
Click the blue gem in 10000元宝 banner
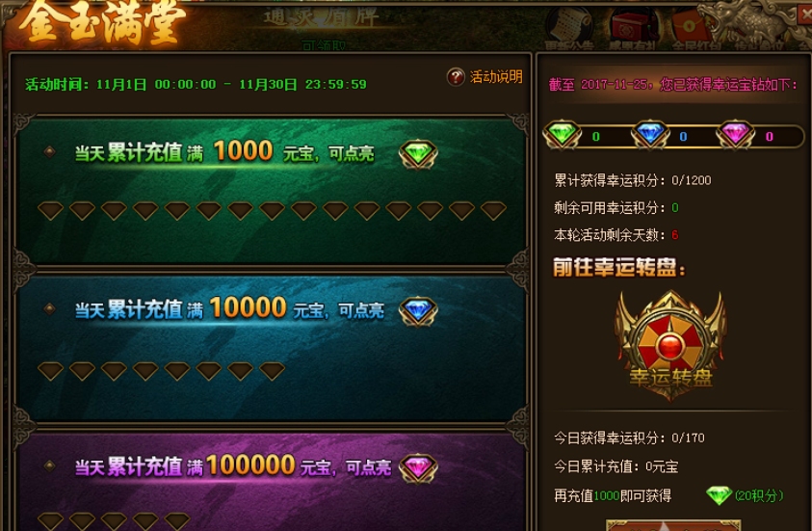tap(418, 311)
